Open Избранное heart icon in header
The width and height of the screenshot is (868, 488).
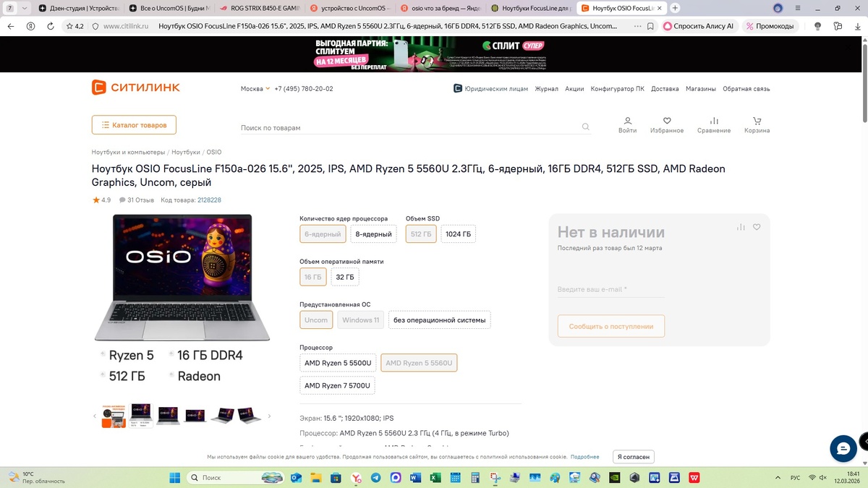point(667,125)
